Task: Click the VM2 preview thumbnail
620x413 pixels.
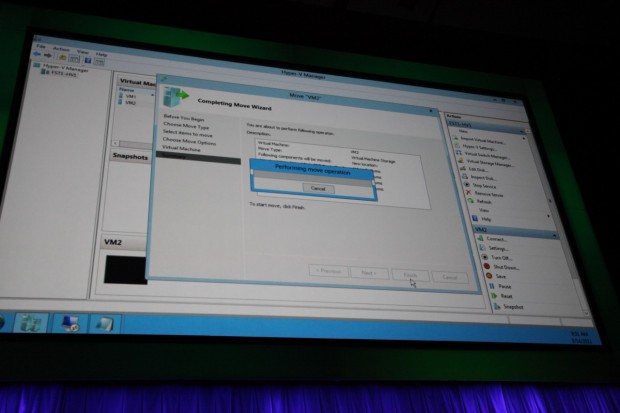Action: tap(126, 270)
